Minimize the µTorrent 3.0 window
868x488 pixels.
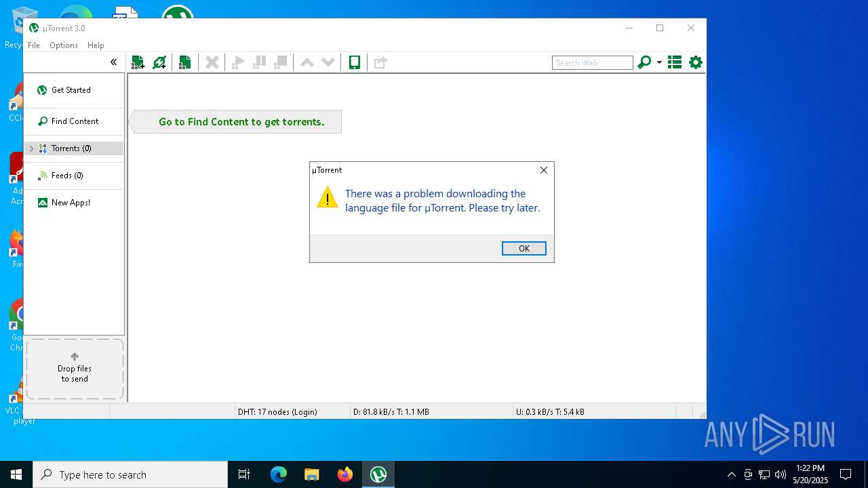click(629, 28)
